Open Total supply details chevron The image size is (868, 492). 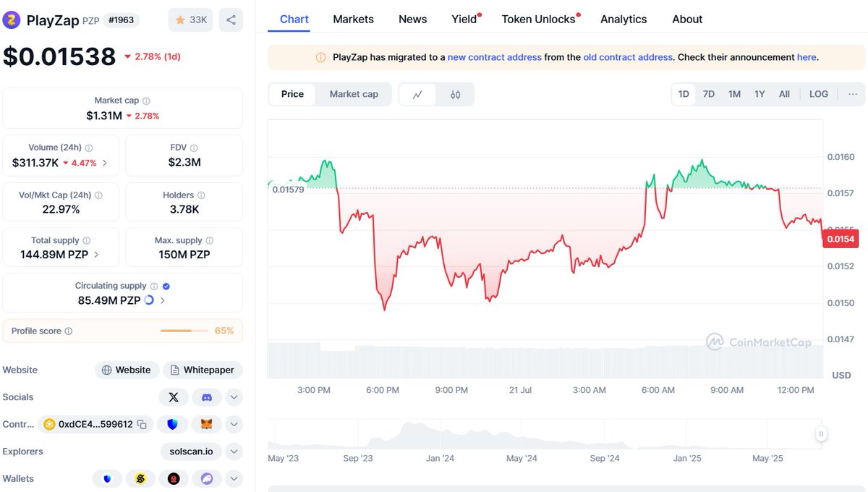tap(97, 255)
